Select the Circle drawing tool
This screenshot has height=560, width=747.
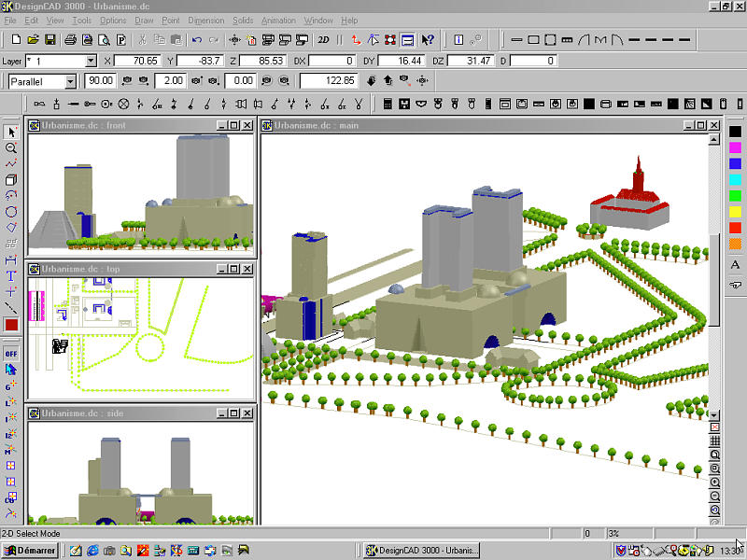(x=11, y=212)
